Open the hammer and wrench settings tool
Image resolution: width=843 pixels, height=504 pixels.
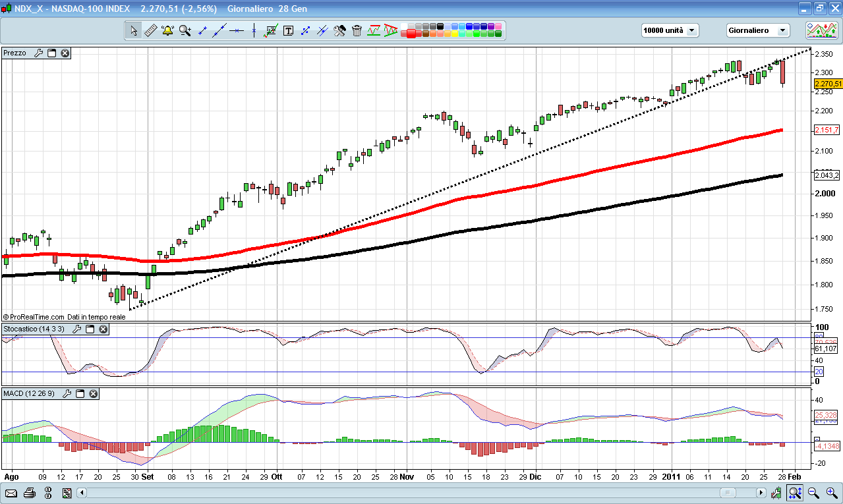339,30
